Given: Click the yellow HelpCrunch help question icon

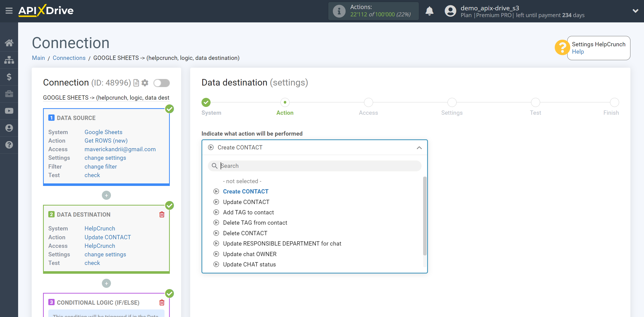Looking at the screenshot, I should [x=562, y=48].
